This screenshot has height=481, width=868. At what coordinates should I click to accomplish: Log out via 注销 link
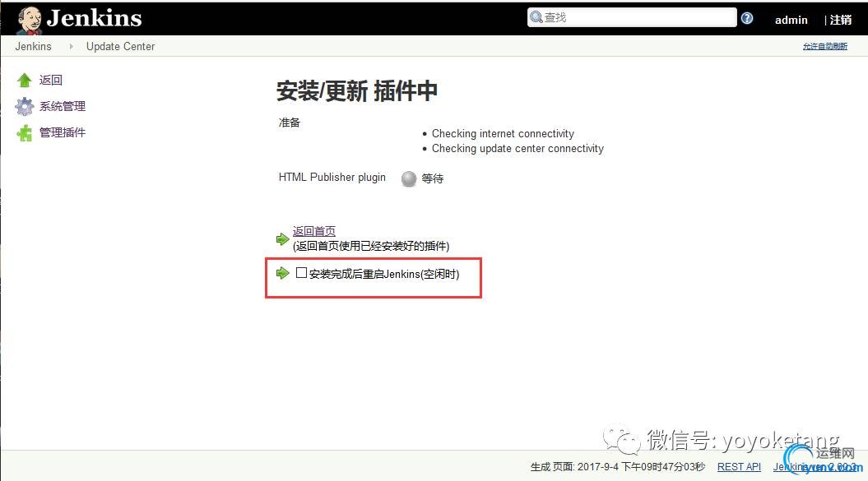tap(840, 20)
